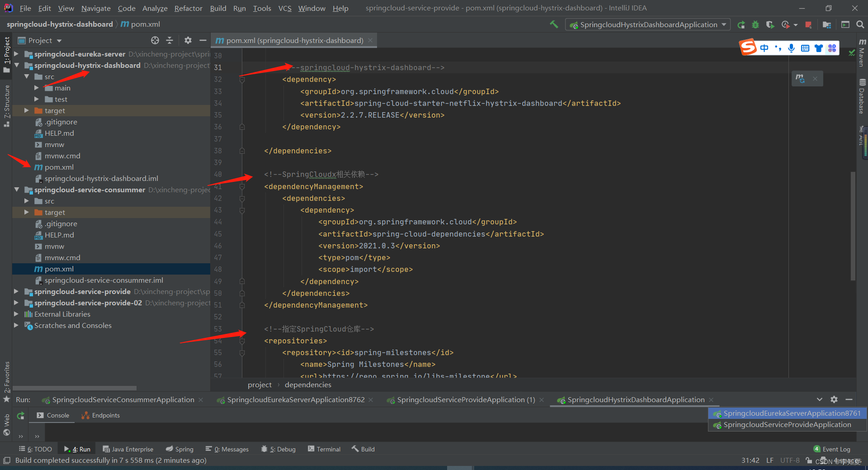Open the run configuration dropdown
This screenshot has height=470, width=868.
[647, 24]
